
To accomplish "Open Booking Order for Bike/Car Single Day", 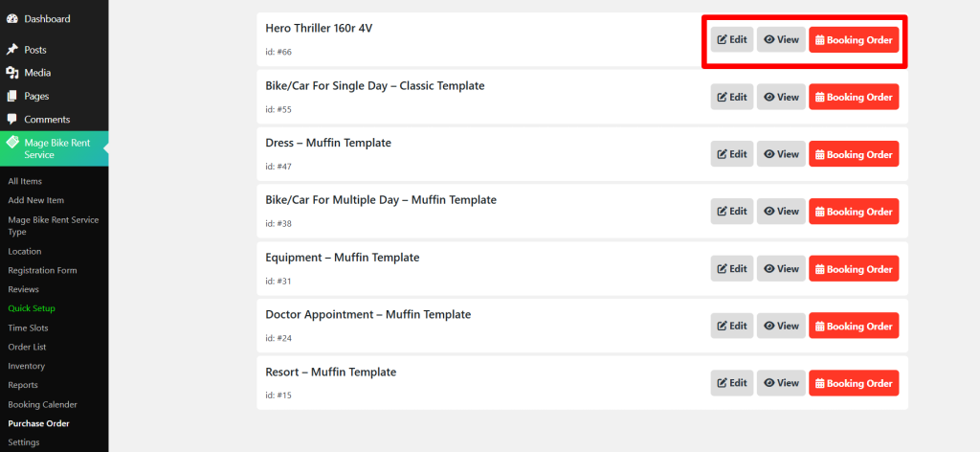I will click(x=854, y=98).
